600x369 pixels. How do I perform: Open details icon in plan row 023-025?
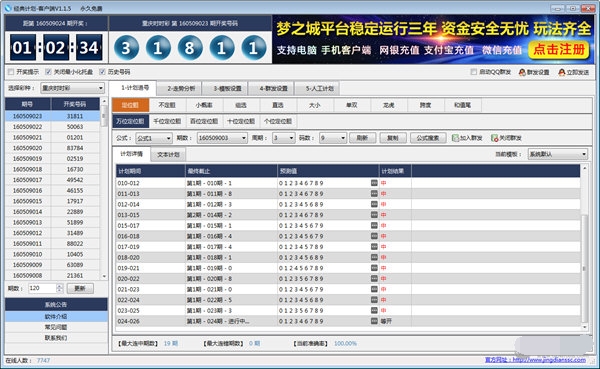point(374,310)
